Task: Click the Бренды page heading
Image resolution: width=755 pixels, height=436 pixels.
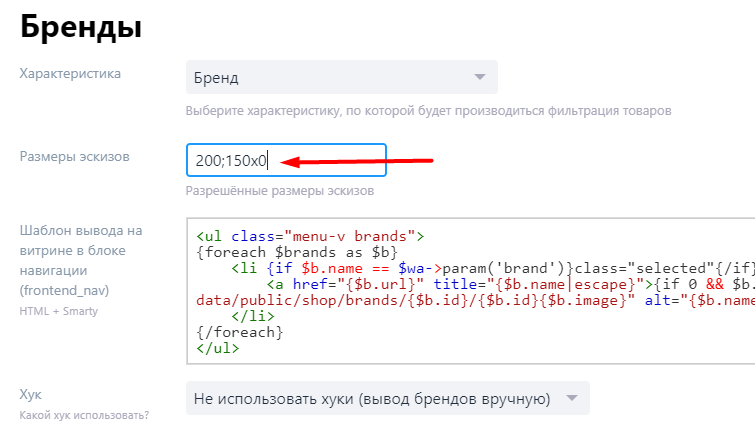Action: pos(81,27)
